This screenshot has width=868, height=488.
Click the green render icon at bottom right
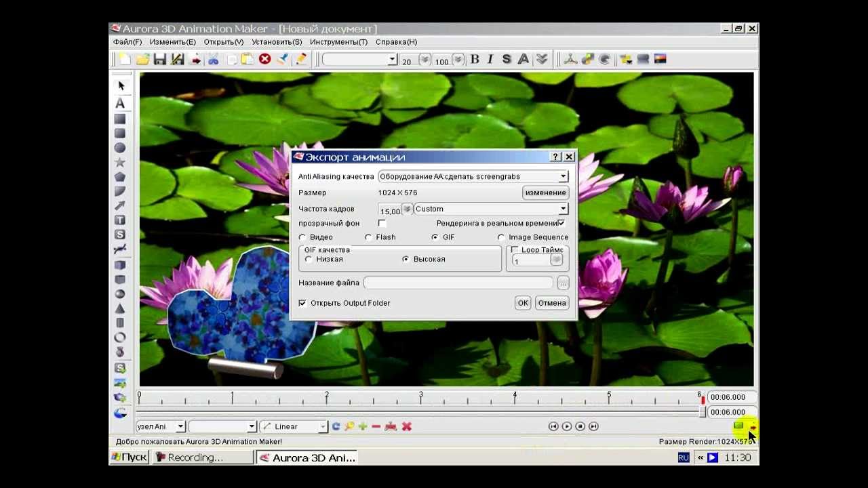pyautogui.click(x=738, y=426)
